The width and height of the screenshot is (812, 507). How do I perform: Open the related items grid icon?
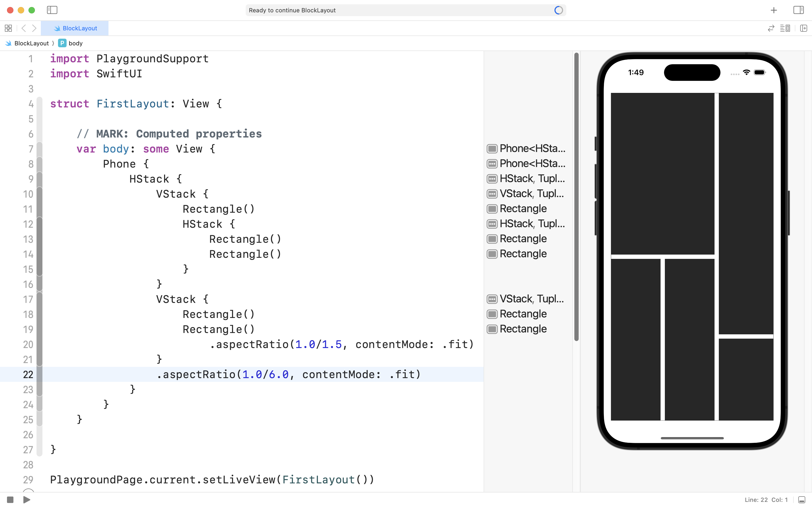(x=8, y=28)
